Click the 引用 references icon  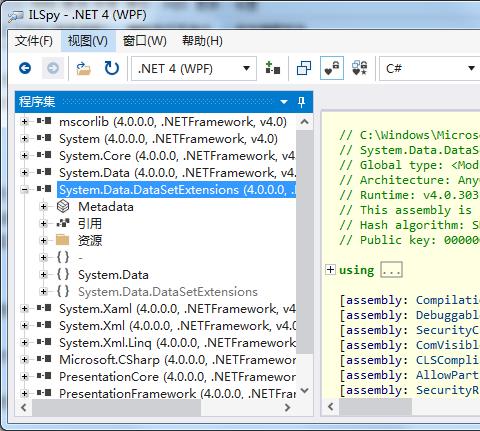pyautogui.click(x=63, y=223)
